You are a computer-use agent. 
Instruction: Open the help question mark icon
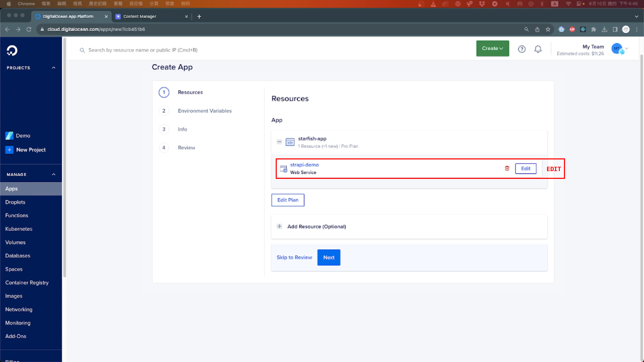click(x=522, y=49)
